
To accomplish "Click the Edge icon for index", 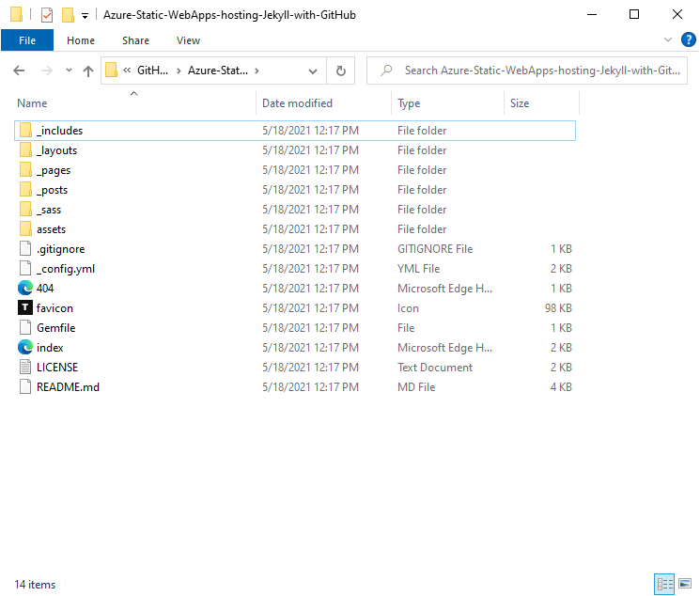I will coord(25,347).
